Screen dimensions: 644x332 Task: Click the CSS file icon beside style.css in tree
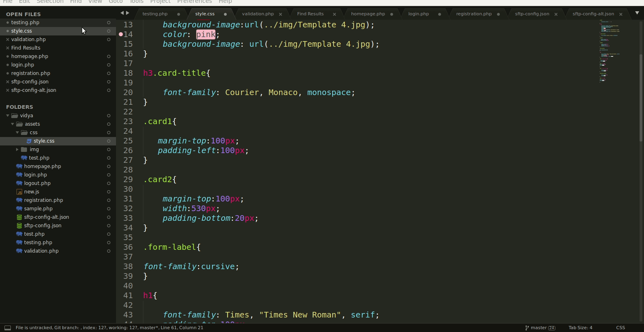coord(29,141)
